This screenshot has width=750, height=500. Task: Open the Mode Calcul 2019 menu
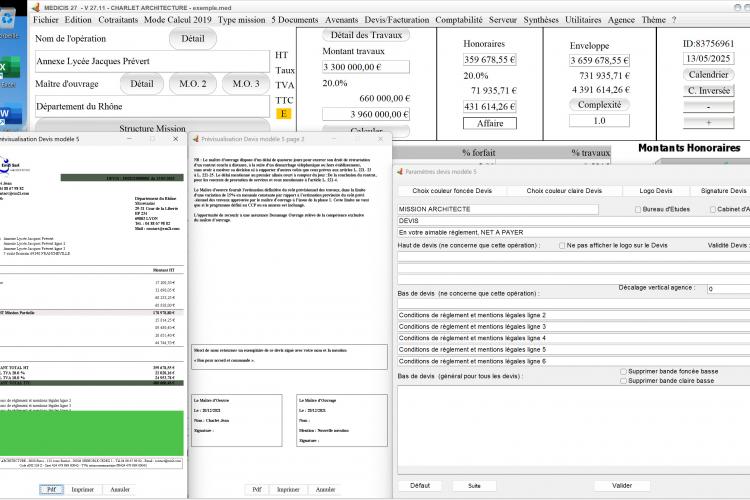point(177,20)
